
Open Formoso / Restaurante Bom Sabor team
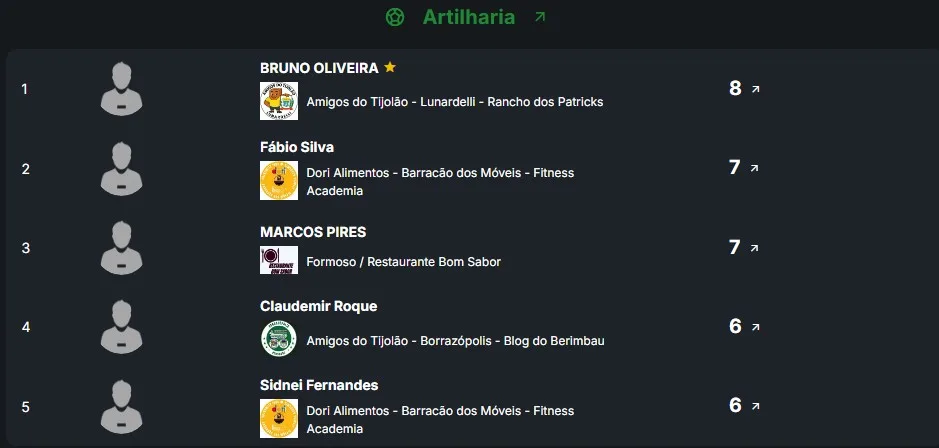coord(403,262)
